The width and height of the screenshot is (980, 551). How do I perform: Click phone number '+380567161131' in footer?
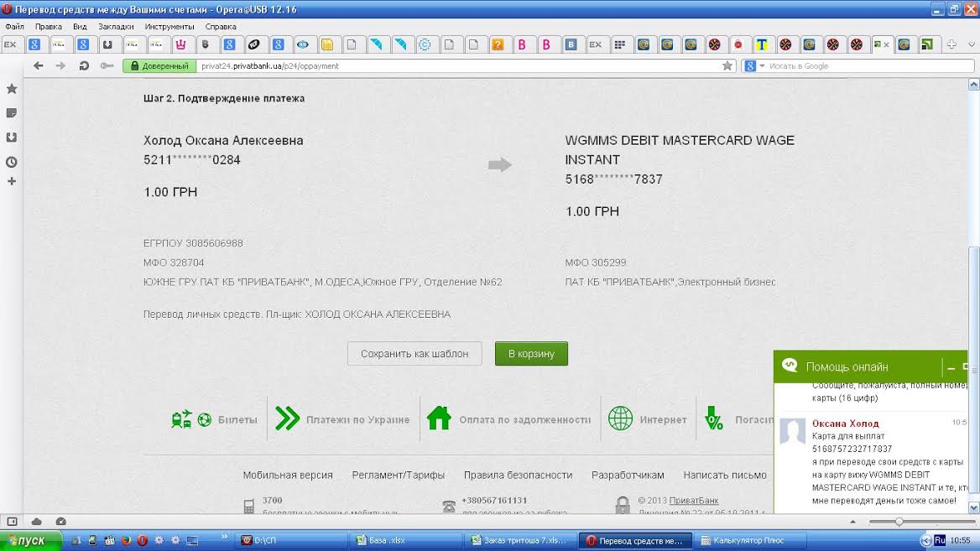coord(493,501)
